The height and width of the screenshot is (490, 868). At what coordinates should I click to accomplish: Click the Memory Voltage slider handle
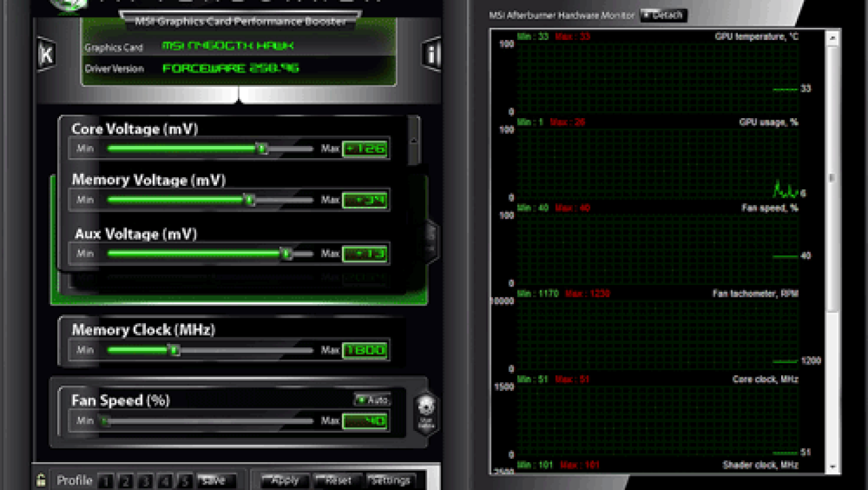click(x=250, y=200)
